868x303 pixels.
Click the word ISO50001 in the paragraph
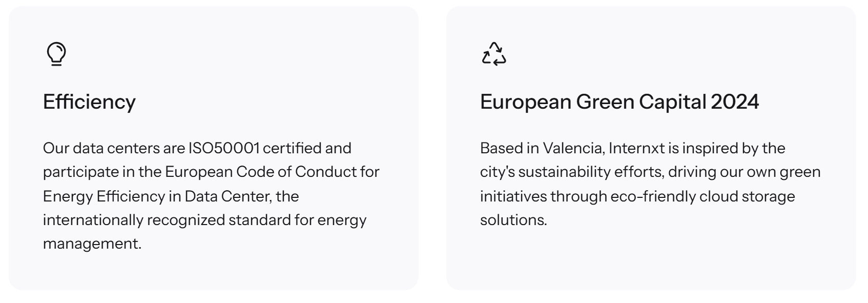[224, 148]
